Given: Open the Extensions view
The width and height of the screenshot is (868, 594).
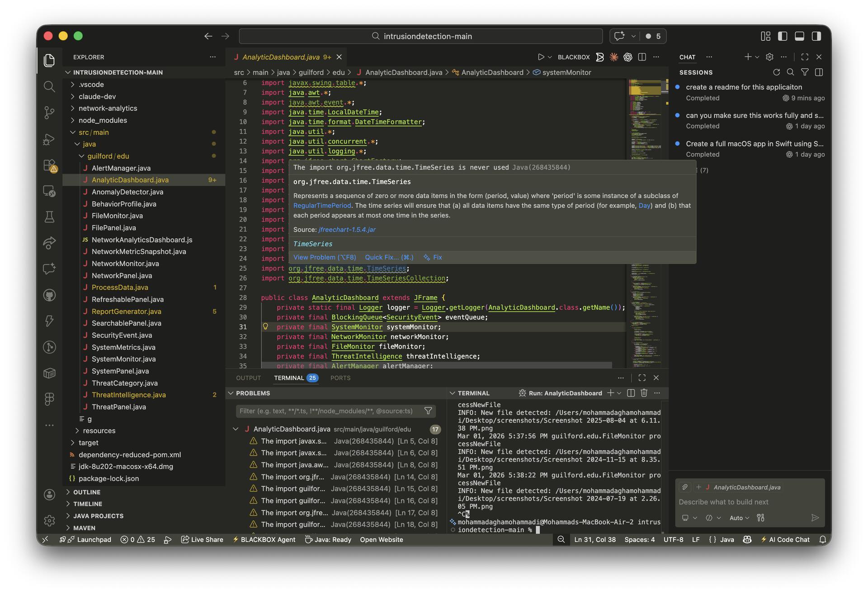Looking at the screenshot, I should [49, 165].
